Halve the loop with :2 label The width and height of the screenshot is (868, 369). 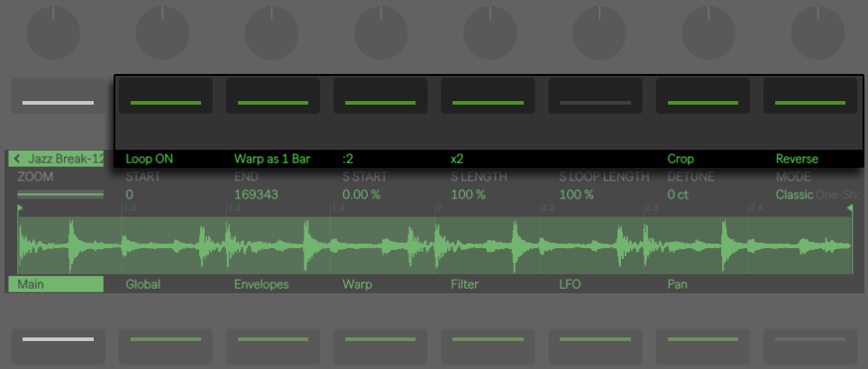pyautogui.click(x=348, y=159)
